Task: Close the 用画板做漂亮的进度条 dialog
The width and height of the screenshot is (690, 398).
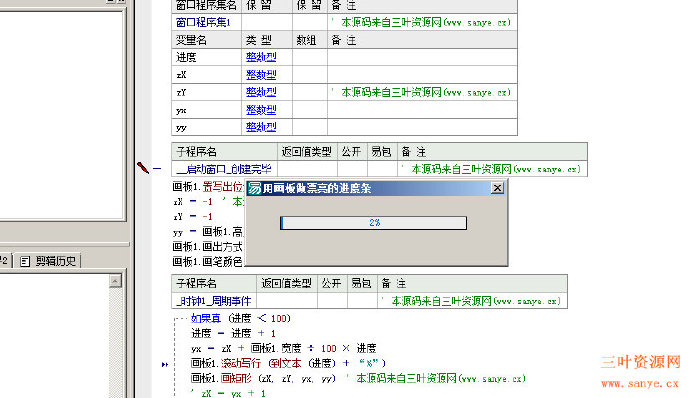Action: pyautogui.click(x=497, y=188)
